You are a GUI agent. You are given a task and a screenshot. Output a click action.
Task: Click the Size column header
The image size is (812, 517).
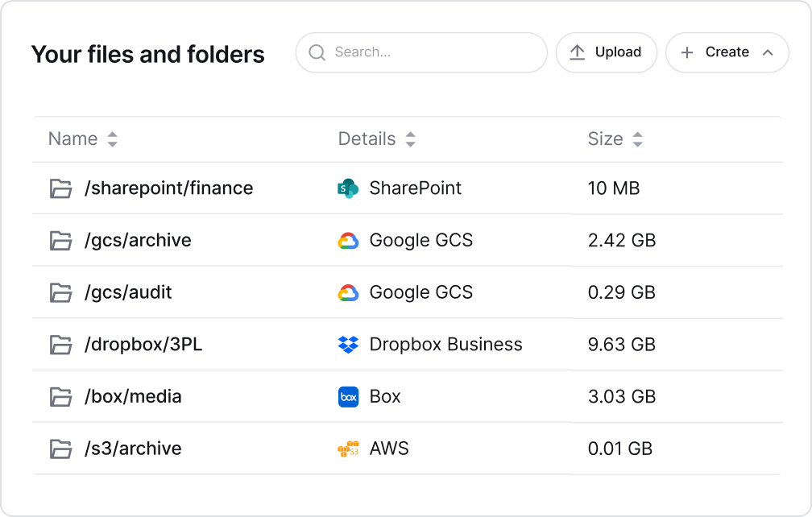[604, 139]
